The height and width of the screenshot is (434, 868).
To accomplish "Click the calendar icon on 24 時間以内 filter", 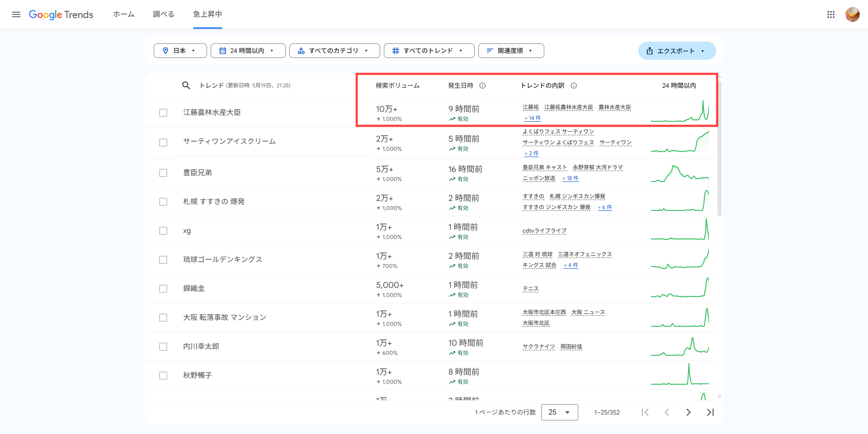I will (x=222, y=51).
